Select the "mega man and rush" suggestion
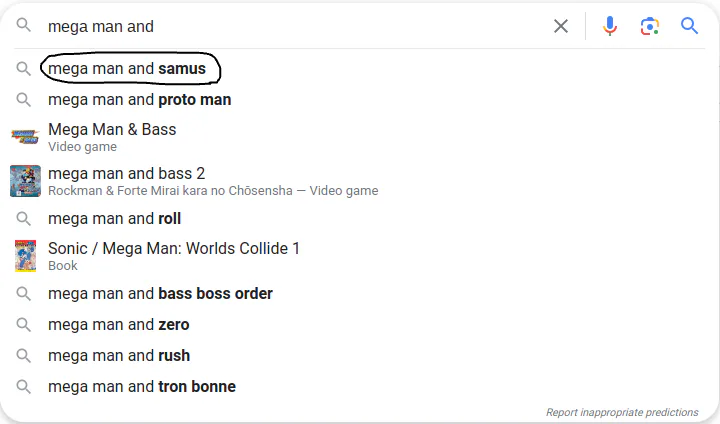 pos(119,355)
